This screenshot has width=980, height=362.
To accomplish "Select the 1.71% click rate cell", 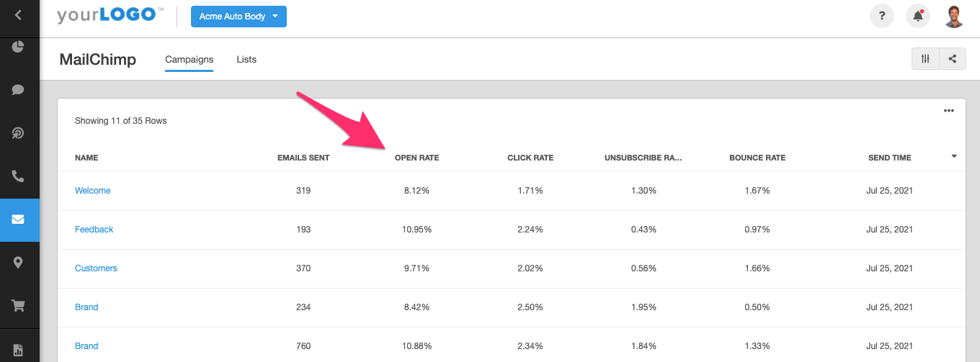I will (x=530, y=191).
